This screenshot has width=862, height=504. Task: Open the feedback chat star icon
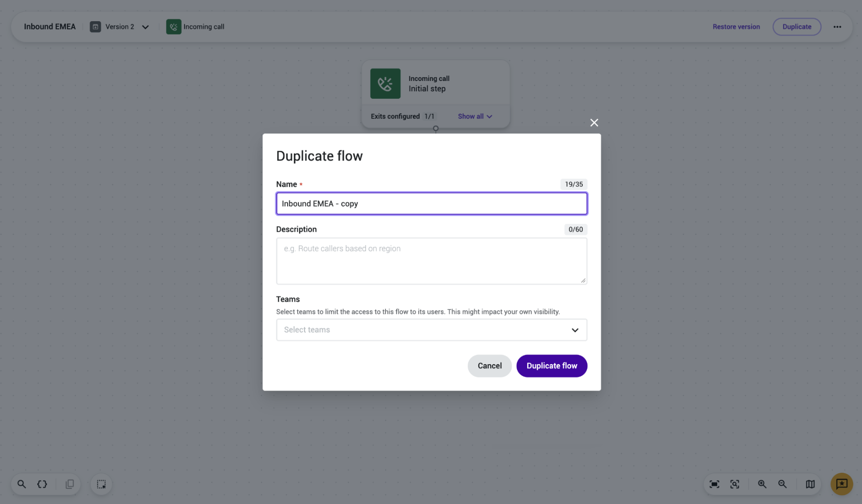[842, 484]
